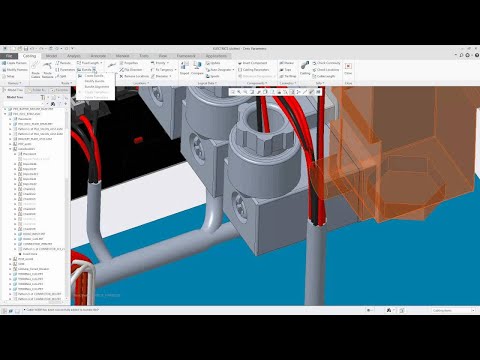
Task: Toggle full screen status bar icon
Action: (17, 311)
